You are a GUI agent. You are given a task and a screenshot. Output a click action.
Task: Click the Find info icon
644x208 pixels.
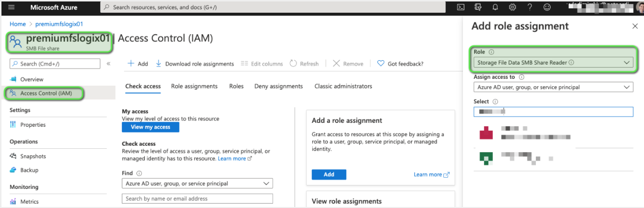tap(139, 173)
